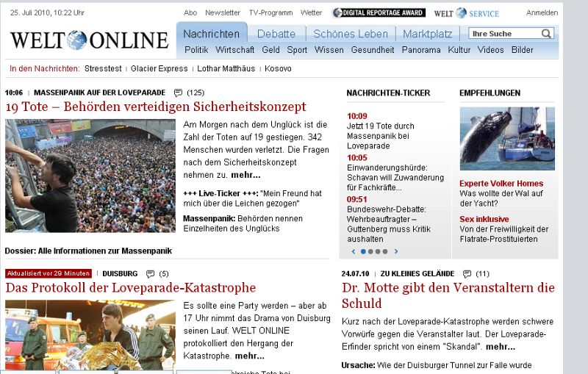Select the second news ticker page dot
The image size is (588, 374).
click(x=370, y=251)
